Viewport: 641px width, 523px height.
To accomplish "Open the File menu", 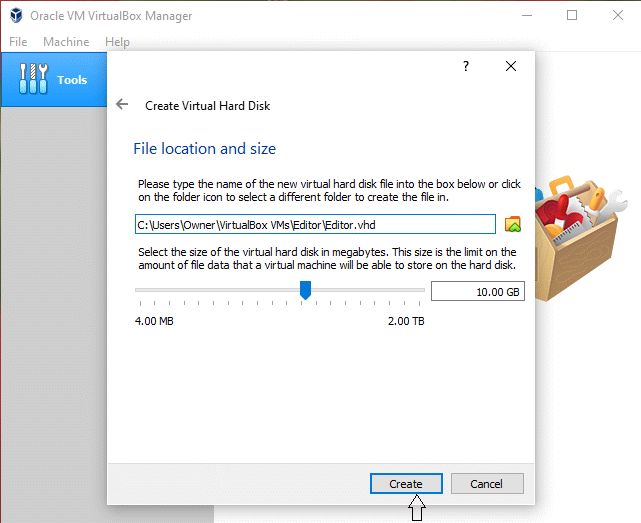I will click(18, 42).
